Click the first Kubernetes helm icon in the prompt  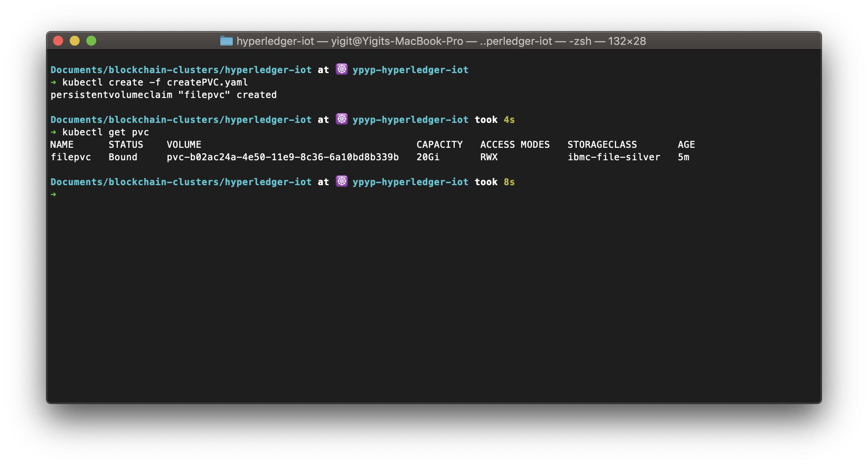pyautogui.click(x=341, y=69)
